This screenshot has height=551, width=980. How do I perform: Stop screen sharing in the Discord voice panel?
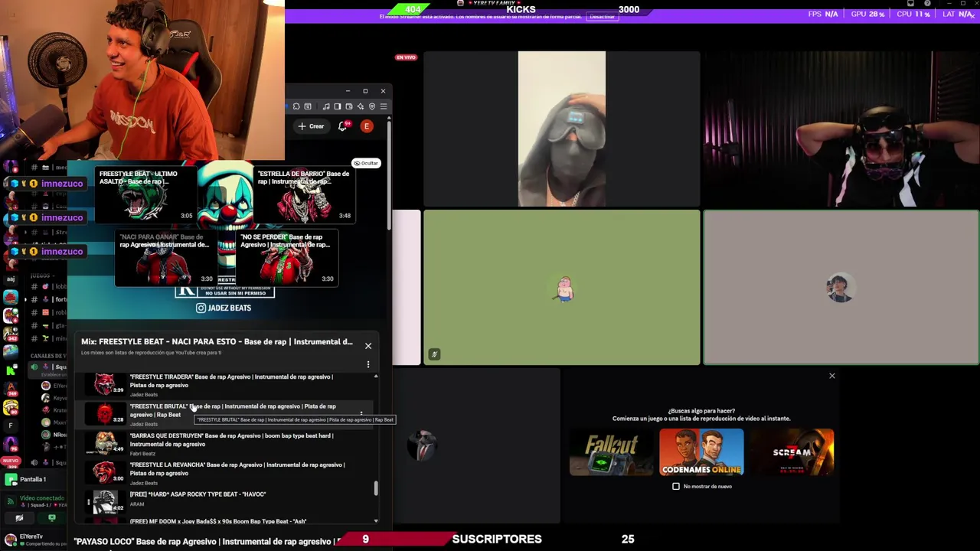[52, 517]
